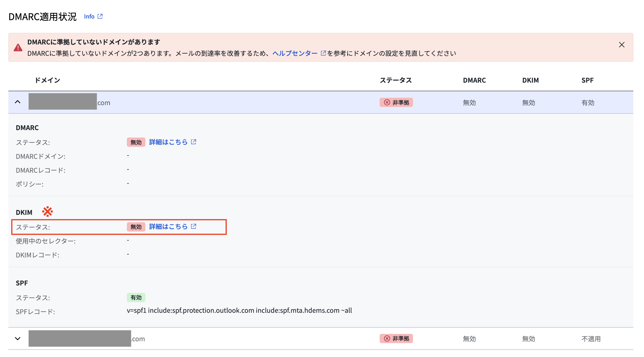Click the 無効 badge in the DKIM section
This screenshot has width=644, height=357.
tap(136, 227)
